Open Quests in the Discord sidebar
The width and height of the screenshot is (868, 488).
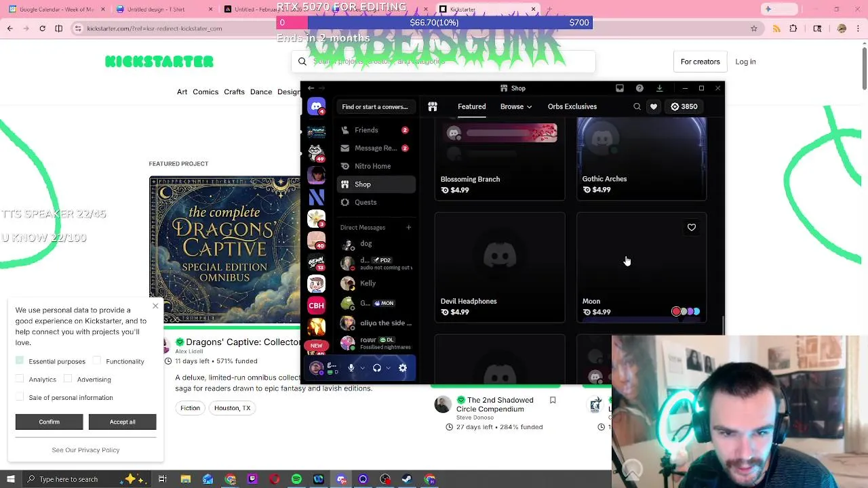[376, 202]
